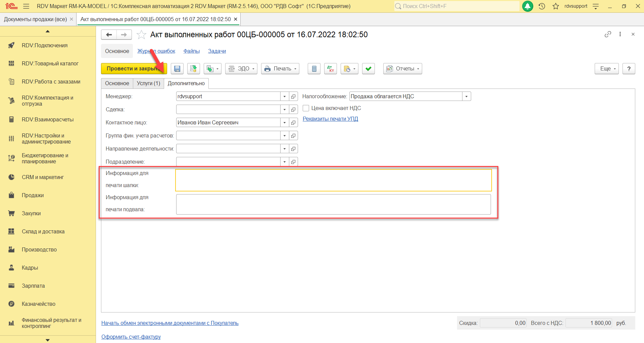This screenshot has width=644, height=343.
Task: Add document to favorites with star icon
Action: click(x=141, y=35)
